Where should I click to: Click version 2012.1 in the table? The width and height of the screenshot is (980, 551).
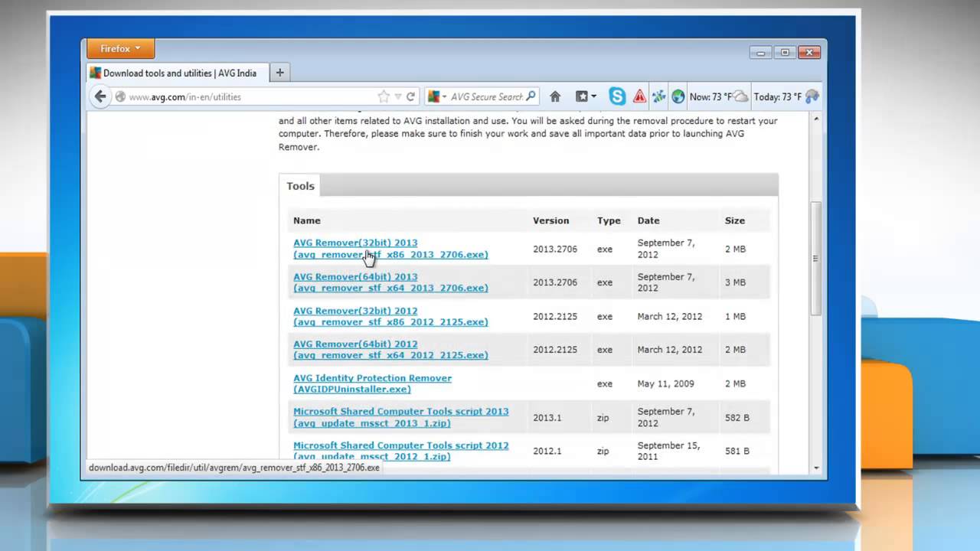pyautogui.click(x=547, y=451)
